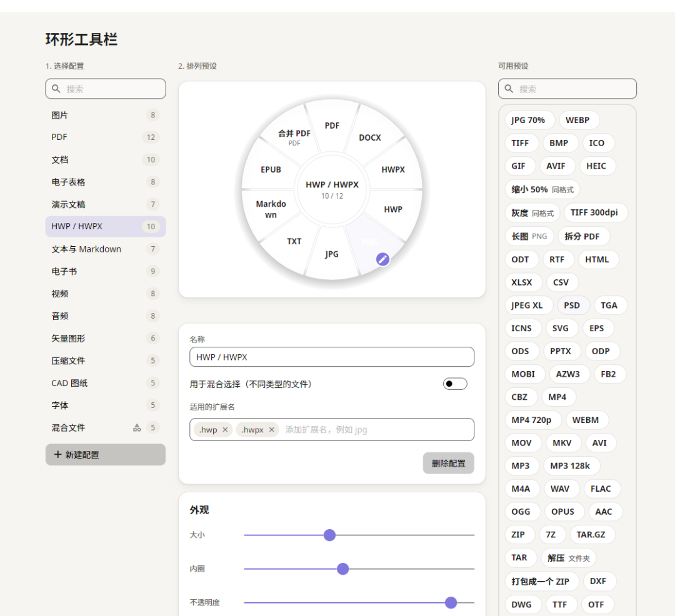Click the TAR.GZ preset chip

point(591,535)
